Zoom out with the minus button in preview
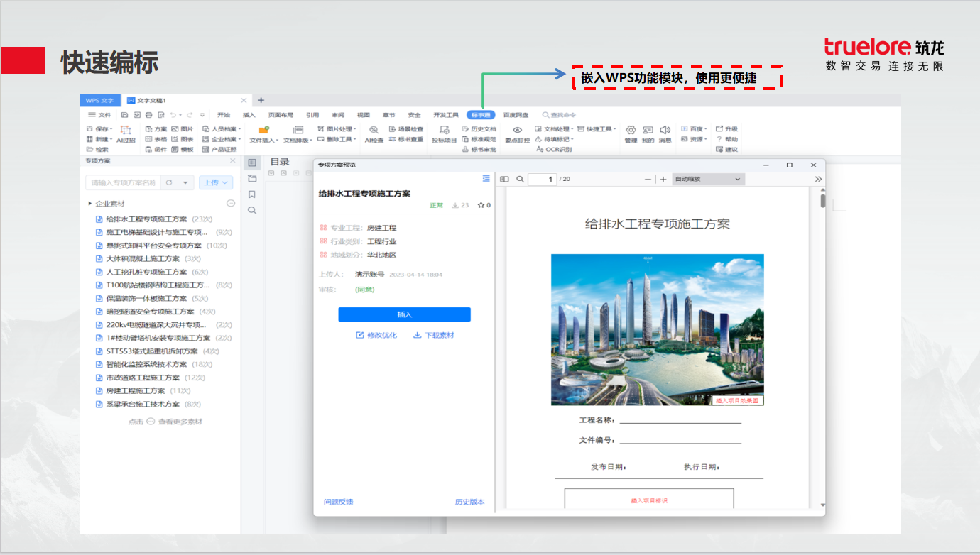 [648, 180]
